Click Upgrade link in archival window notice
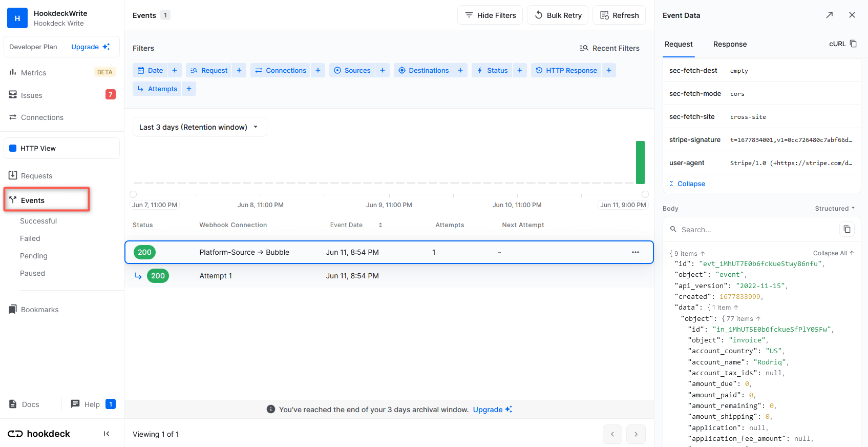This screenshot has height=447, width=868. point(492,410)
